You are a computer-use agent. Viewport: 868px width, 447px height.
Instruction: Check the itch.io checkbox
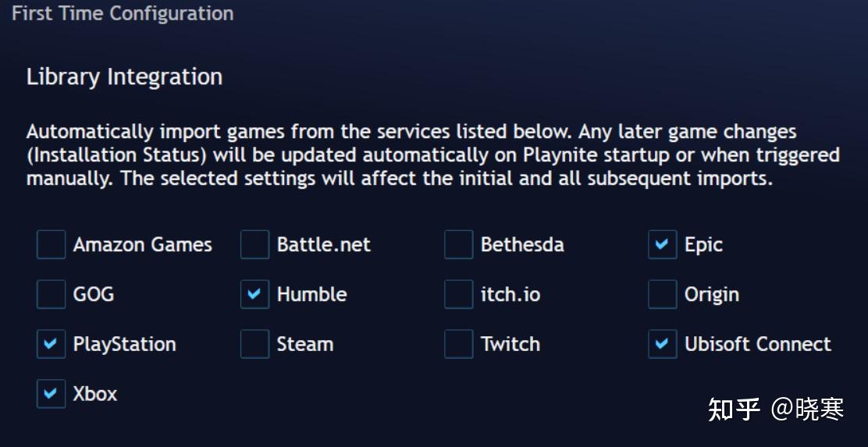458,295
